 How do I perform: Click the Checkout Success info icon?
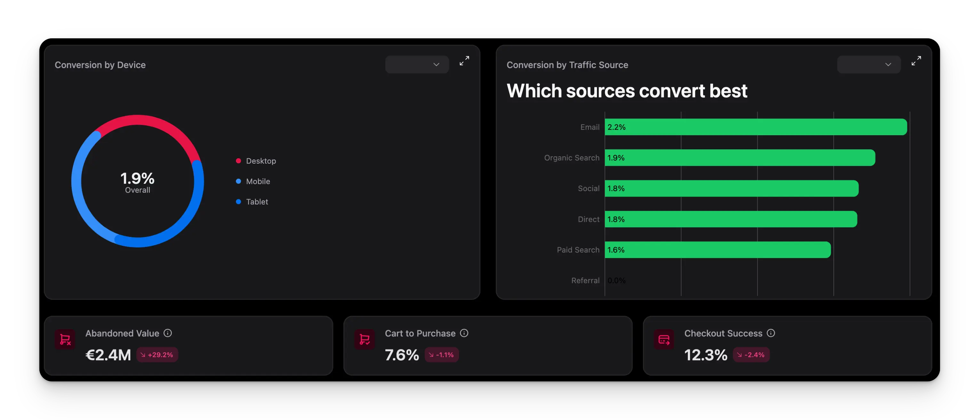click(770, 333)
